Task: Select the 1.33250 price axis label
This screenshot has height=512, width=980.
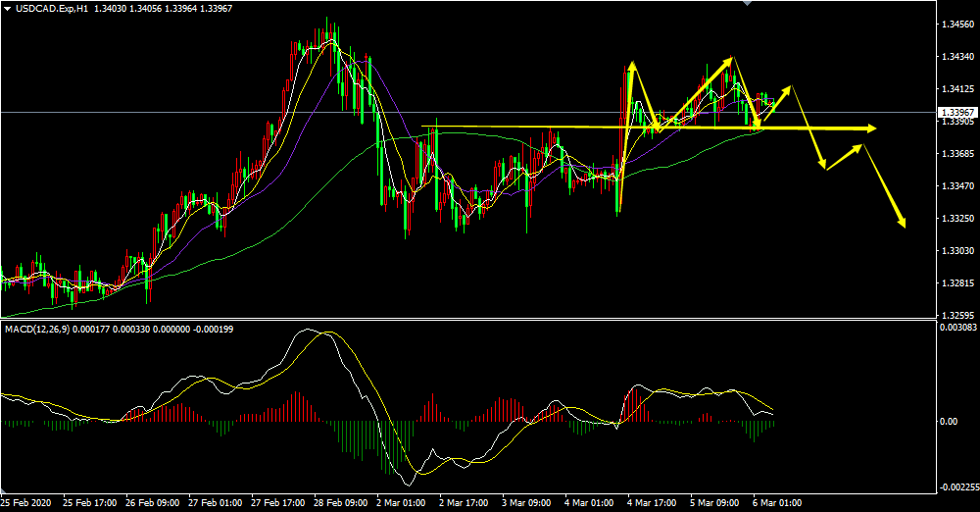Action: point(957,218)
